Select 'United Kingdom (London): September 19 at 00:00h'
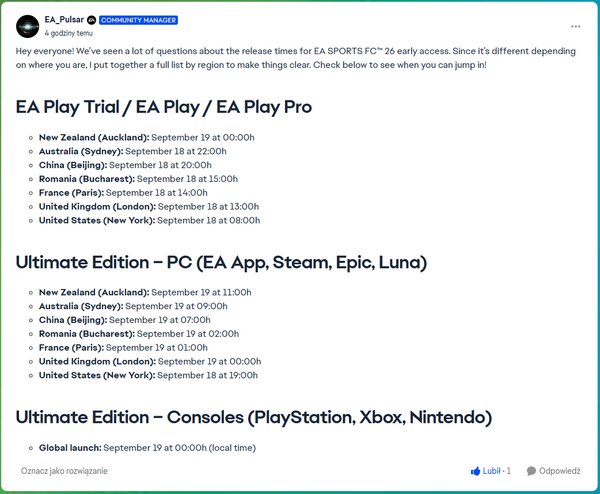 pos(150,362)
